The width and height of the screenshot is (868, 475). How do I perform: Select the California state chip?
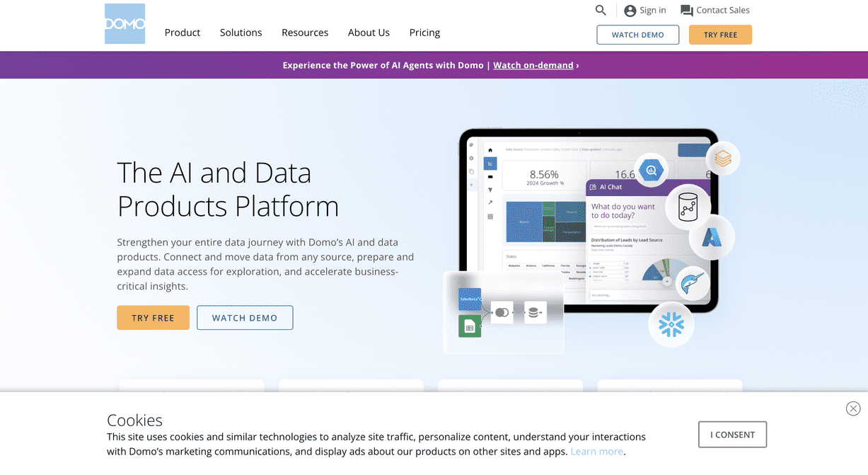click(548, 265)
